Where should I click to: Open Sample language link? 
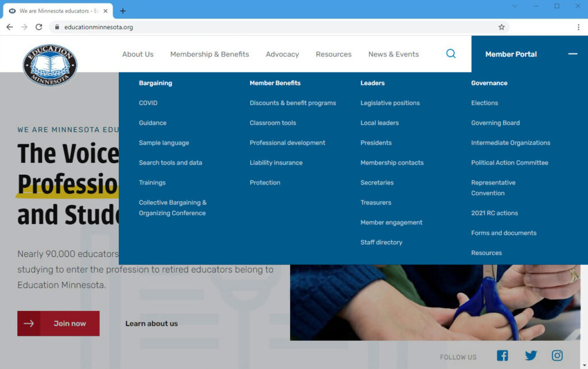point(164,143)
